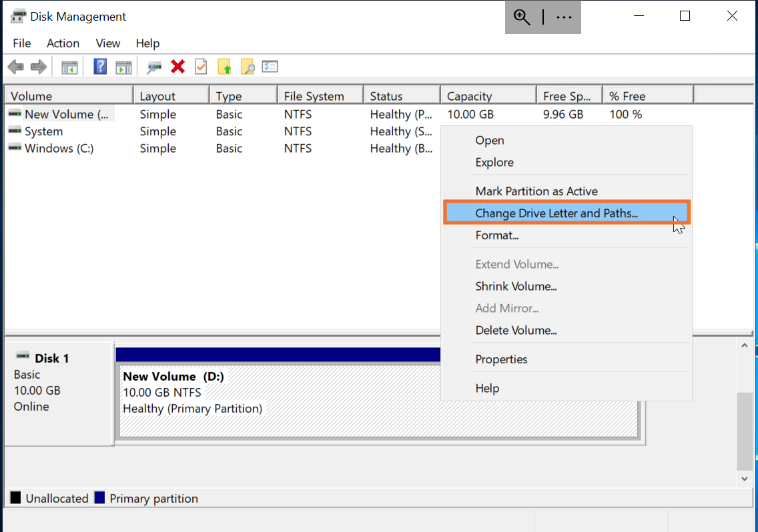This screenshot has height=532, width=758.
Task: Select the Disk 1 label panel
Action: coord(59,394)
